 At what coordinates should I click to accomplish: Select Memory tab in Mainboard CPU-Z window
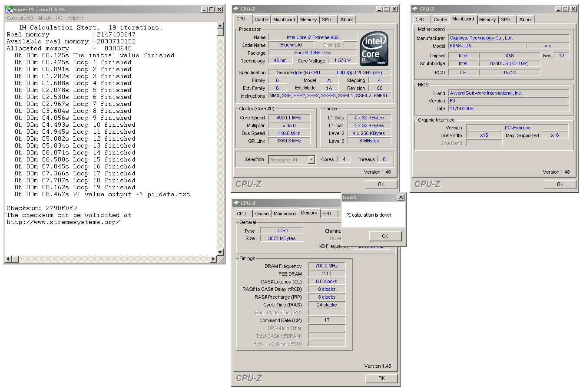(x=487, y=20)
